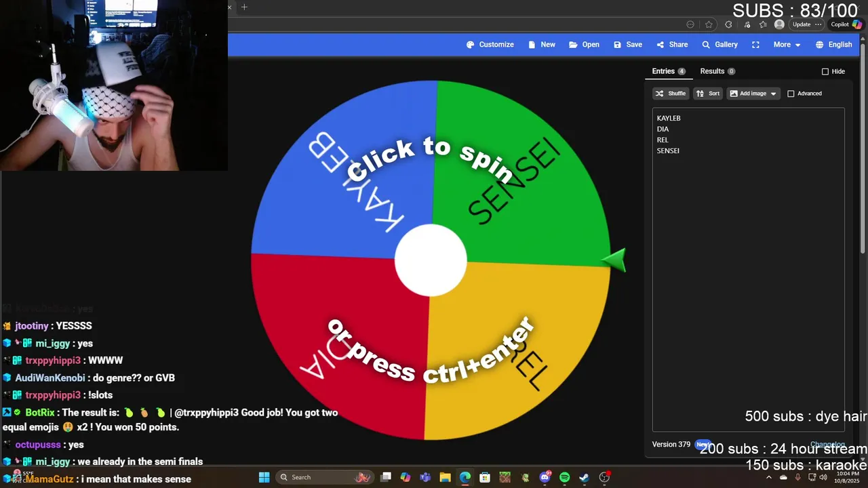This screenshot has height=488, width=868.
Task: Open the favorites list icon
Action: (x=763, y=24)
